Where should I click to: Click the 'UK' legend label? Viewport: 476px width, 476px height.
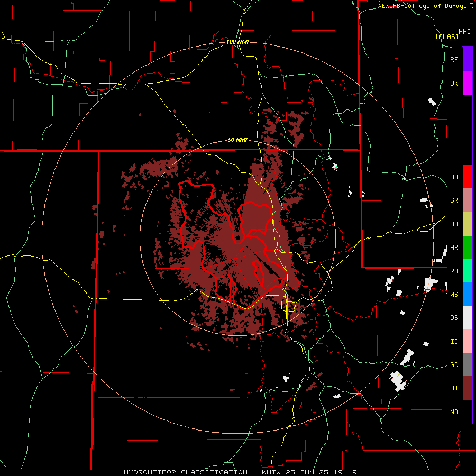click(454, 83)
